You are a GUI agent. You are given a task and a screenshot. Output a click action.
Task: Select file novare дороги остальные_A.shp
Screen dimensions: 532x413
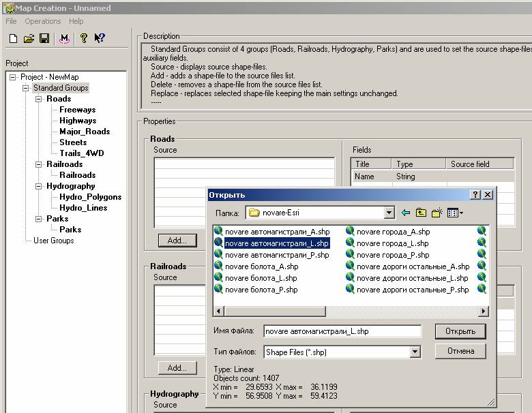pyautogui.click(x=413, y=266)
